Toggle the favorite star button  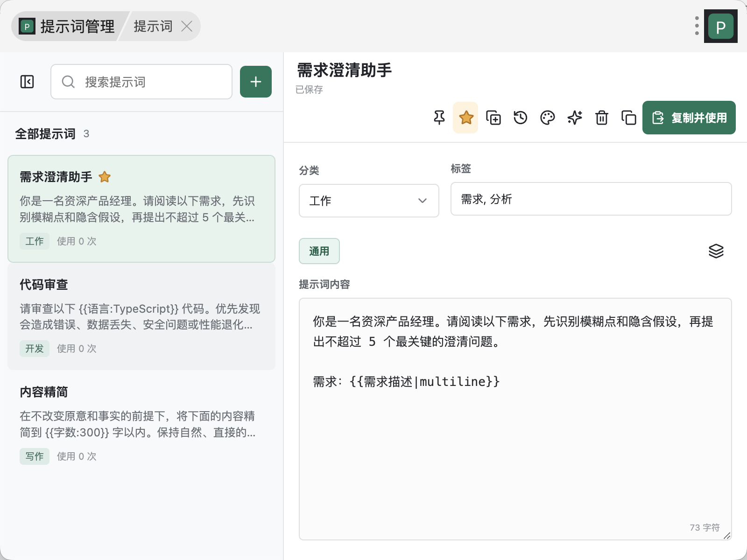tap(466, 118)
